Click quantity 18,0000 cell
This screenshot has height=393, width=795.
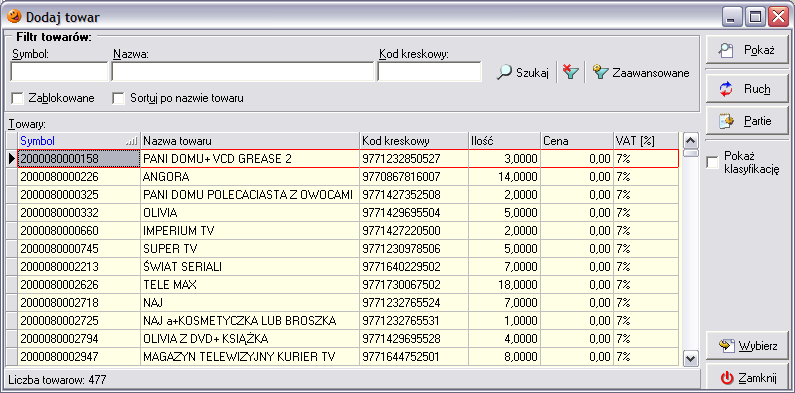click(x=504, y=284)
